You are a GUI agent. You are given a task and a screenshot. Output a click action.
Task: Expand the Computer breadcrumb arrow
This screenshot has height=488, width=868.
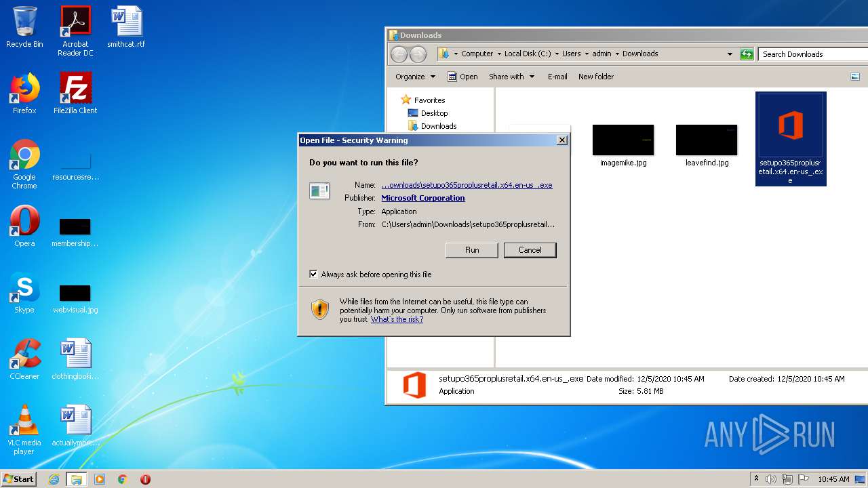click(x=498, y=54)
